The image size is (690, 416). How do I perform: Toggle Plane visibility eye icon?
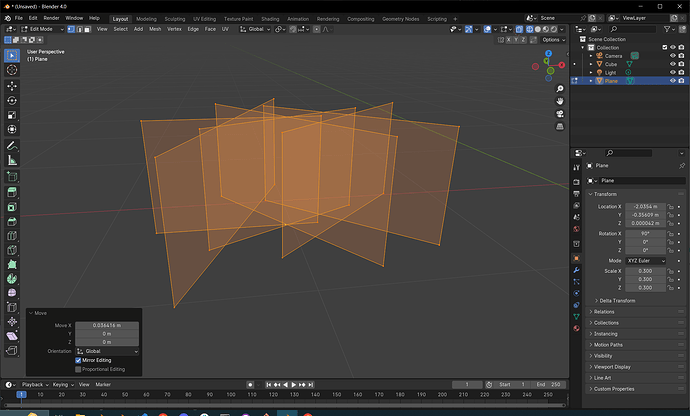click(x=672, y=81)
